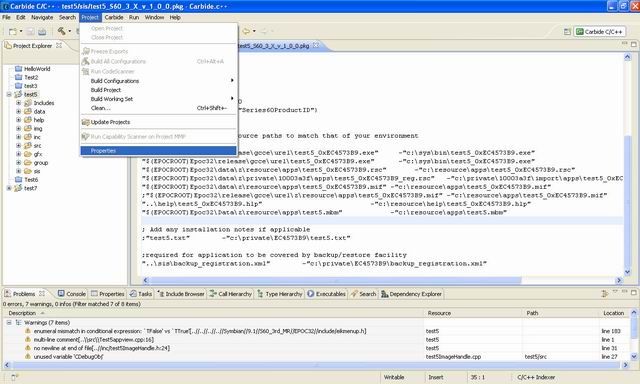Screen dimensions: 640x384
Task: Maximize the editor area
Action: point(633,44)
